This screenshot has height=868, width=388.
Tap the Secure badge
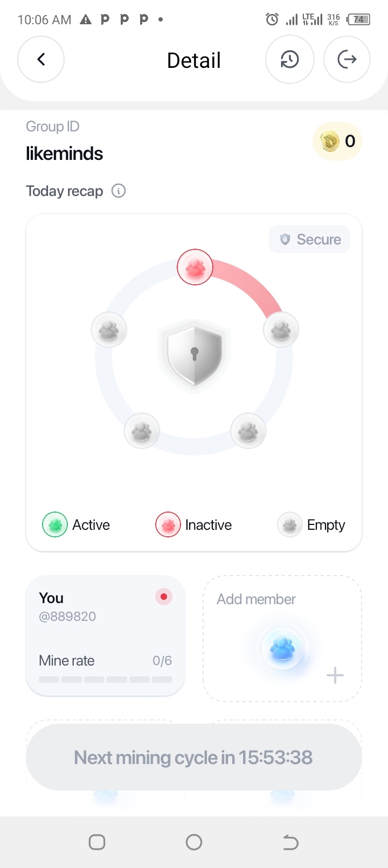310,239
